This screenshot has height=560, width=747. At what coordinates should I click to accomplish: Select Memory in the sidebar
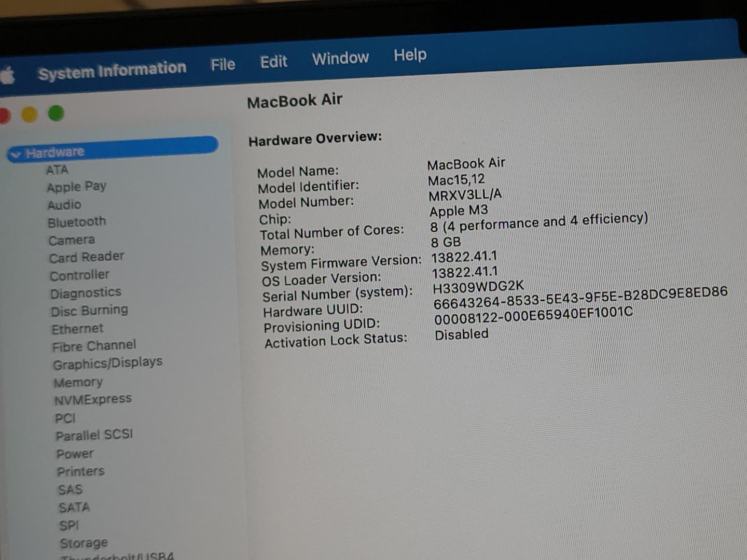(x=78, y=383)
